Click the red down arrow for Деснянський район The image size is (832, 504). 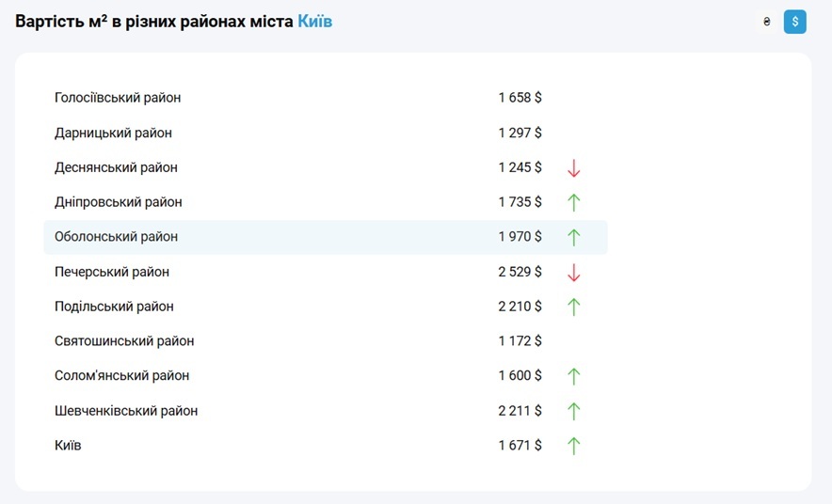[x=574, y=168]
